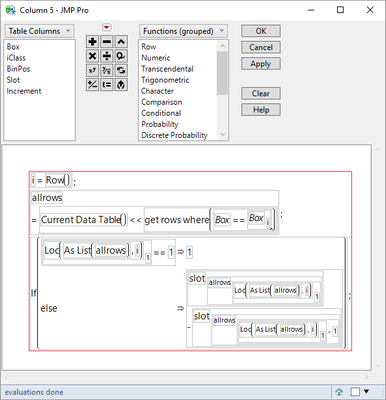Screen dimensions: 386x400
Task: Click the functions list scrollbar thumb
Action: pos(222,73)
